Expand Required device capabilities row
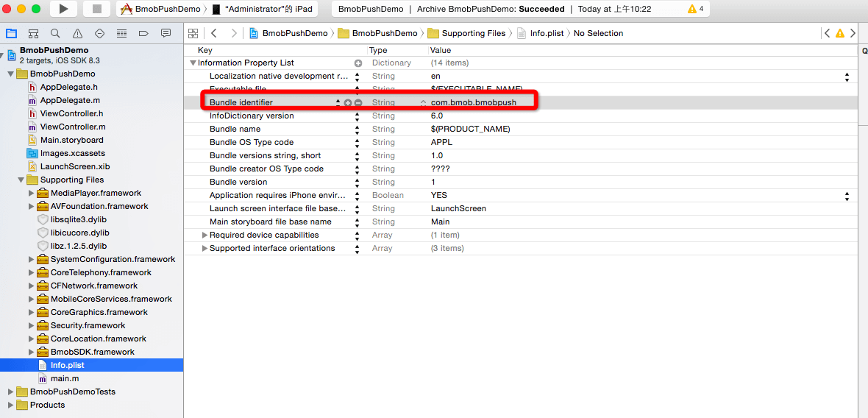 point(204,235)
